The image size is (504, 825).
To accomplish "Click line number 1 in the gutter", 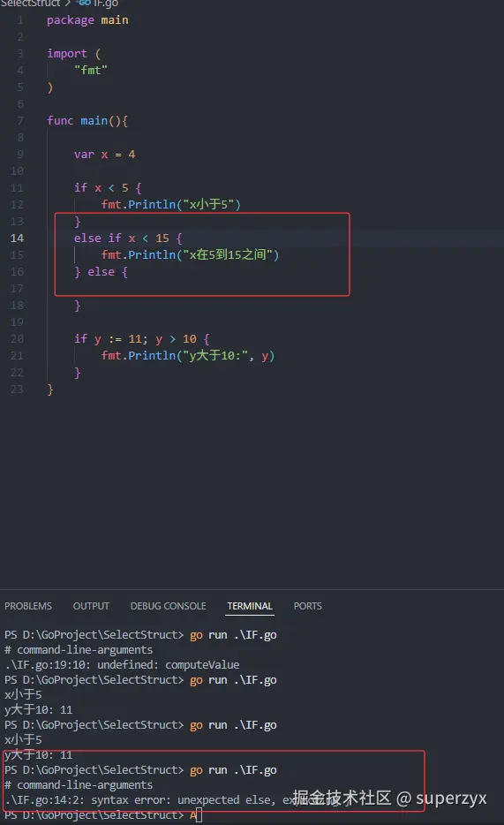I will click(20, 20).
